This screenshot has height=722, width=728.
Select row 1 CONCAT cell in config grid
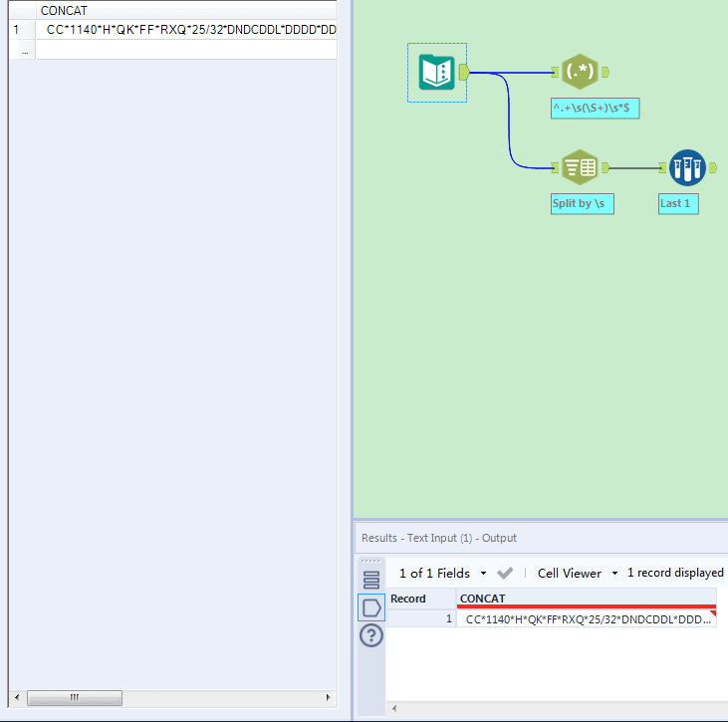[186, 30]
